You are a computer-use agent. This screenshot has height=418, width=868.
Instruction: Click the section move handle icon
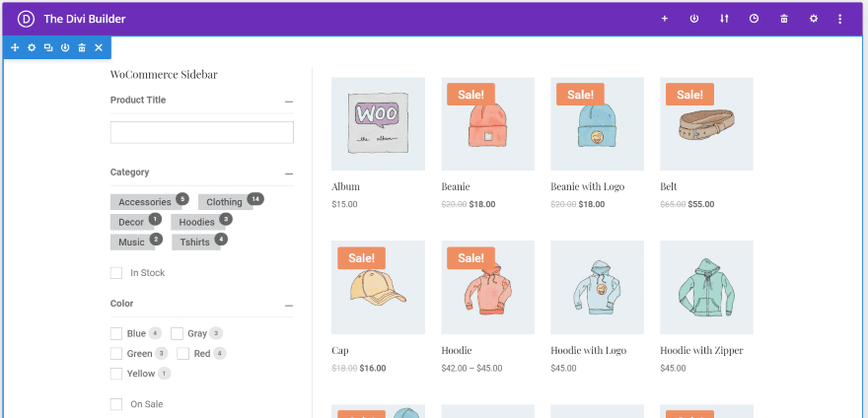click(x=15, y=47)
